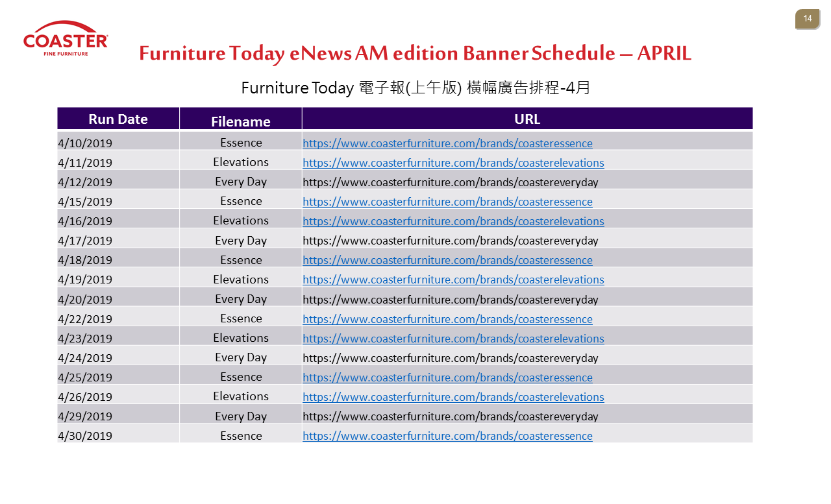This screenshot has width=831, height=504.
Task: Click the coastereveryday URL in the 4/24/2019 row
Action: 451,358
